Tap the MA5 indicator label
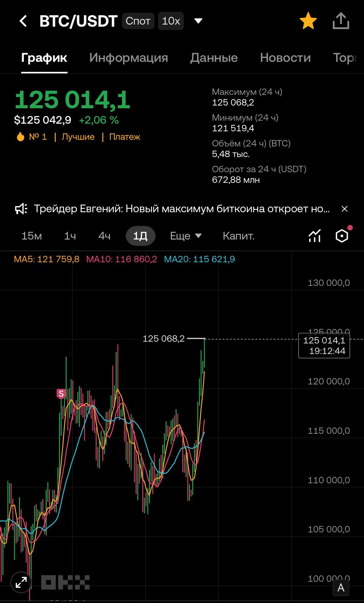 click(x=47, y=259)
